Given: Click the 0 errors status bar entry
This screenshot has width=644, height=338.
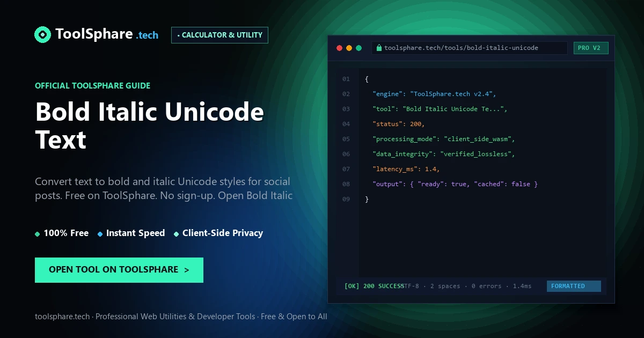Looking at the screenshot, I should (x=487, y=286).
